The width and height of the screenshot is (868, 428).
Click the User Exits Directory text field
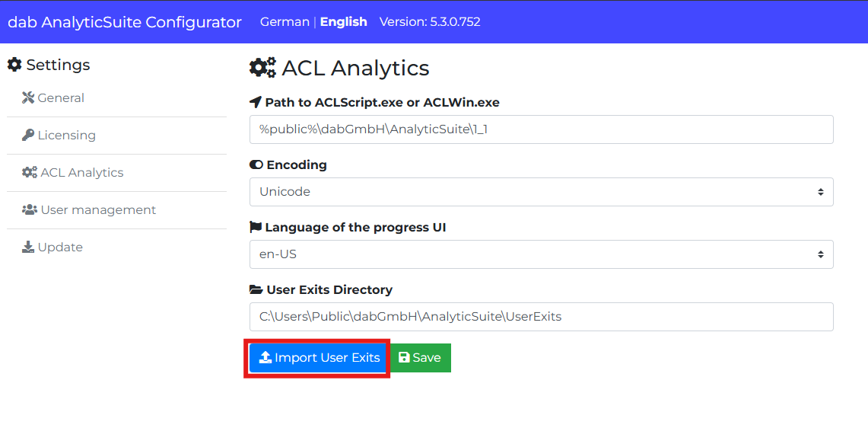[x=541, y=317]
